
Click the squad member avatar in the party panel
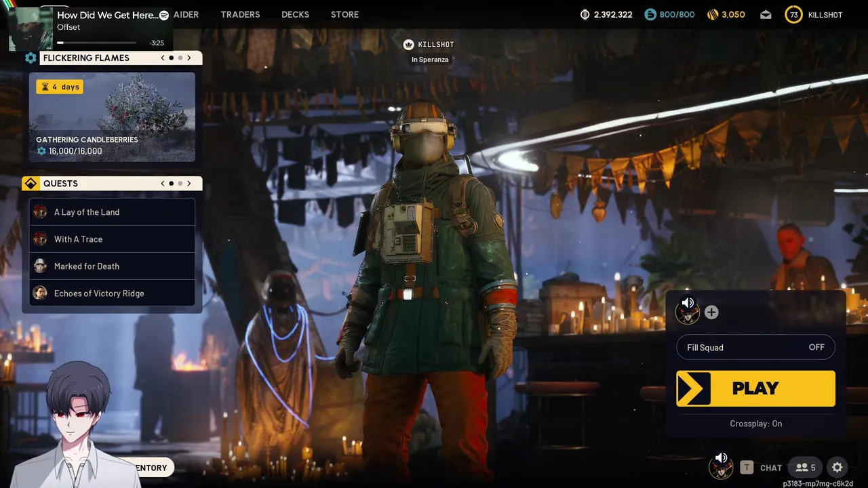(x=687, y=312)
